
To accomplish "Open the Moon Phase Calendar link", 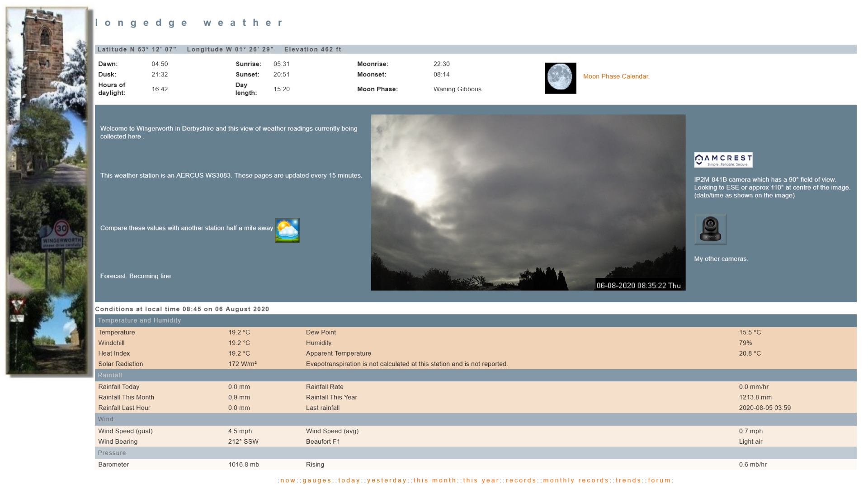I will pyautogui.click(x=616, y=76).
